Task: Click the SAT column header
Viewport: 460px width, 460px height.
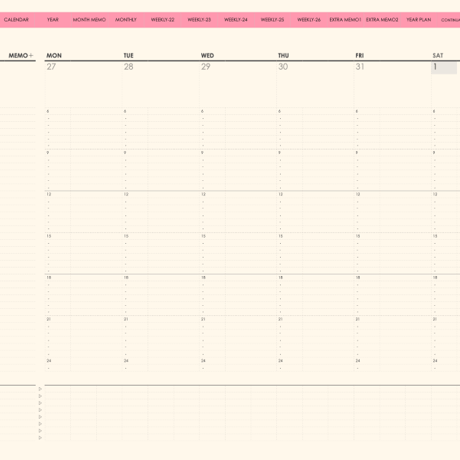Action: 438,56
